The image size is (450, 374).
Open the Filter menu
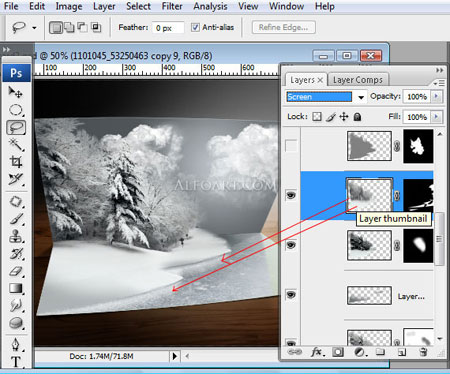coord(172,6)
